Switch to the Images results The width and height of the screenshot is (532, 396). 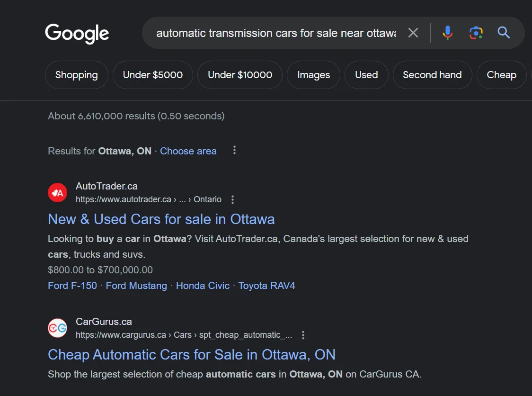(313, 75)
